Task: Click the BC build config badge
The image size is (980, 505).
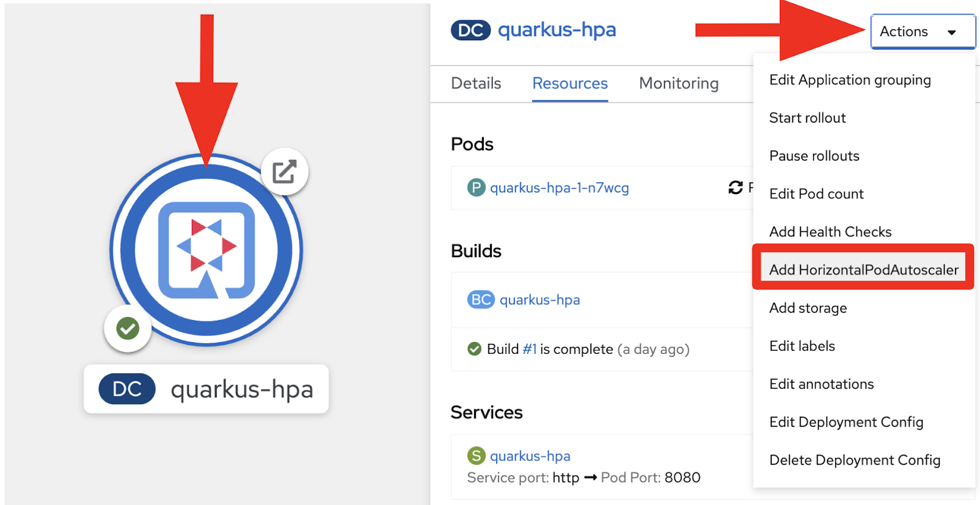Action: click(481, 300)
